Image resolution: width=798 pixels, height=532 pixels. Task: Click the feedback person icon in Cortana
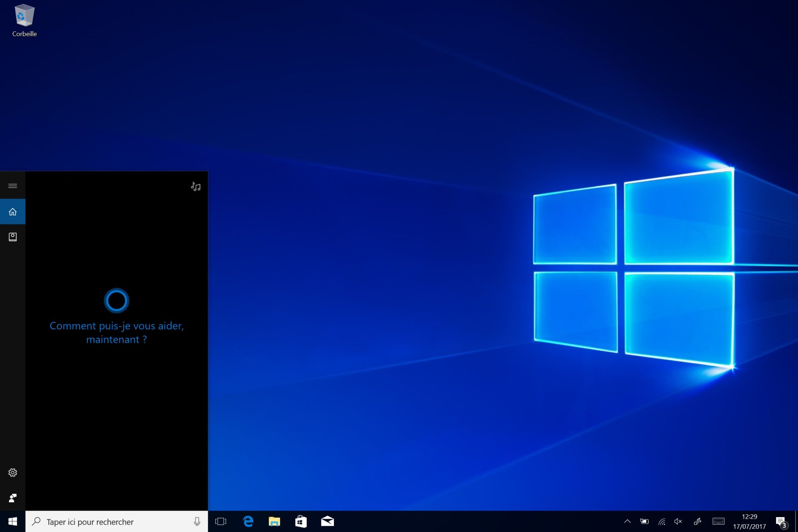click(x=13, y=497)
